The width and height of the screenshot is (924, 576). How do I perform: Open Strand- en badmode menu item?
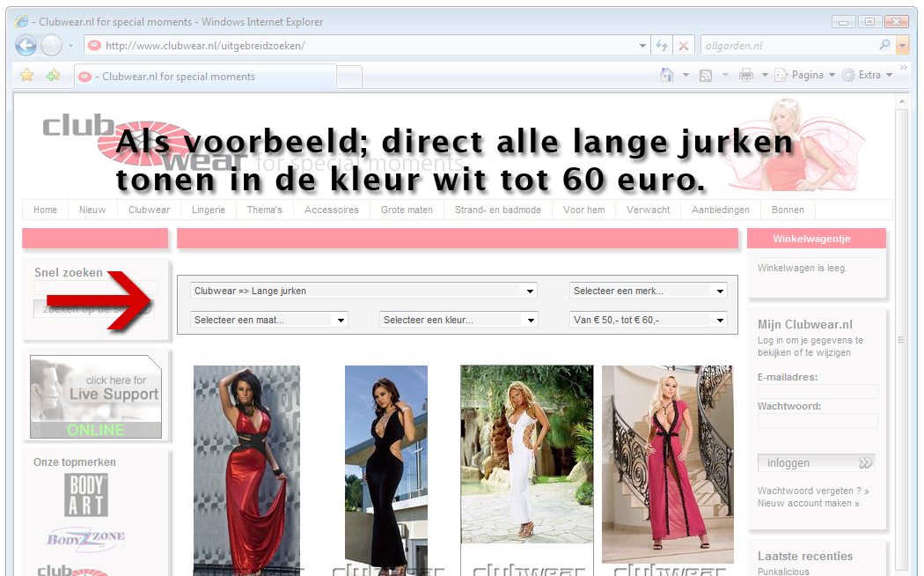(x=498, y=210)
